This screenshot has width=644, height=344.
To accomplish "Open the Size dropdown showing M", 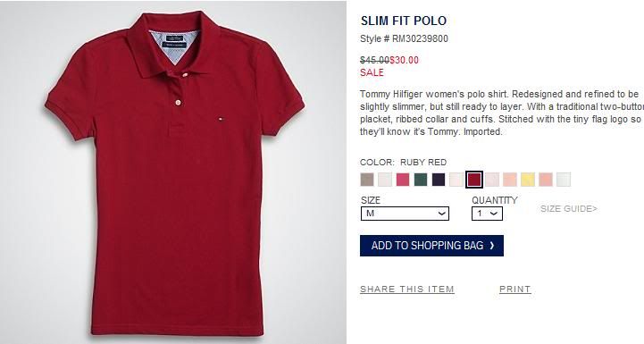I will coord(405,214).
